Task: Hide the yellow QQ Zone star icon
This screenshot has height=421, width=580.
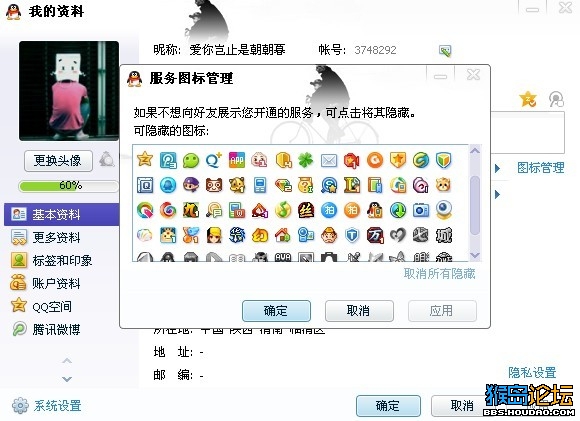Action: [145, 160]
